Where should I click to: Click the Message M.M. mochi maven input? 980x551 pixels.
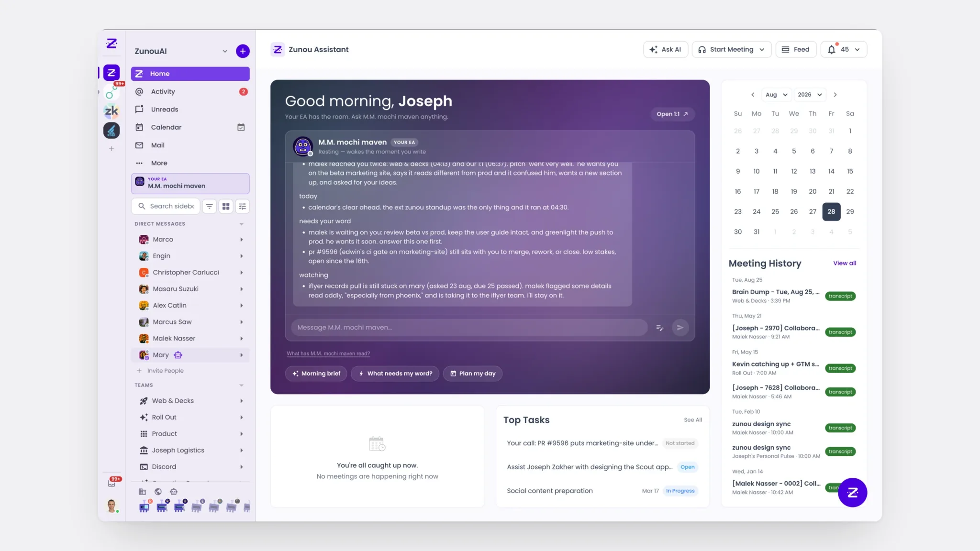coord(469,328)
